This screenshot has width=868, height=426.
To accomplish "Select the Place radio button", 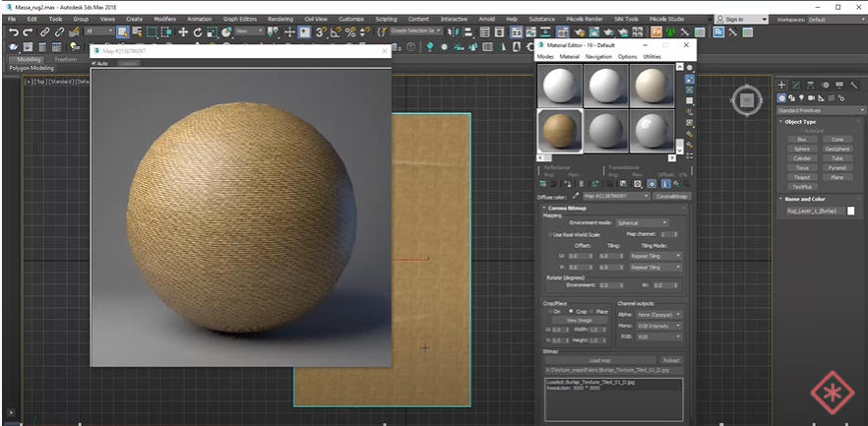I will point(593,312).
